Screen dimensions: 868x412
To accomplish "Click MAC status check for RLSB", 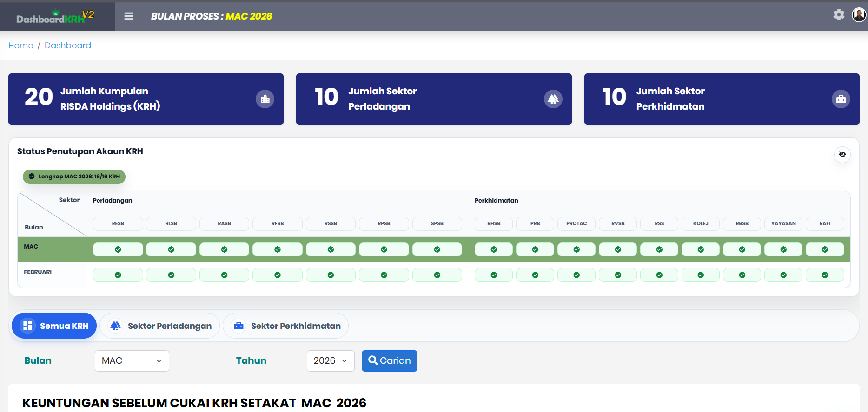I will pos(171,249).
